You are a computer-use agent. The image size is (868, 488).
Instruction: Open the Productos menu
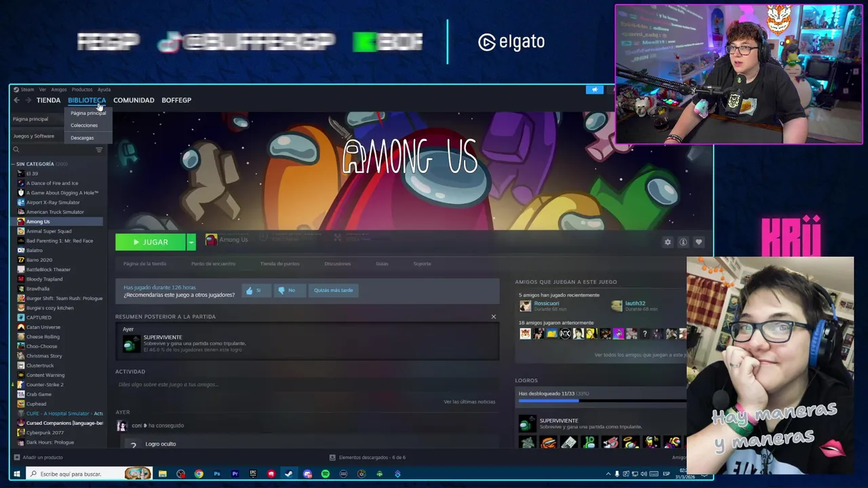click(x=82, y=89)
